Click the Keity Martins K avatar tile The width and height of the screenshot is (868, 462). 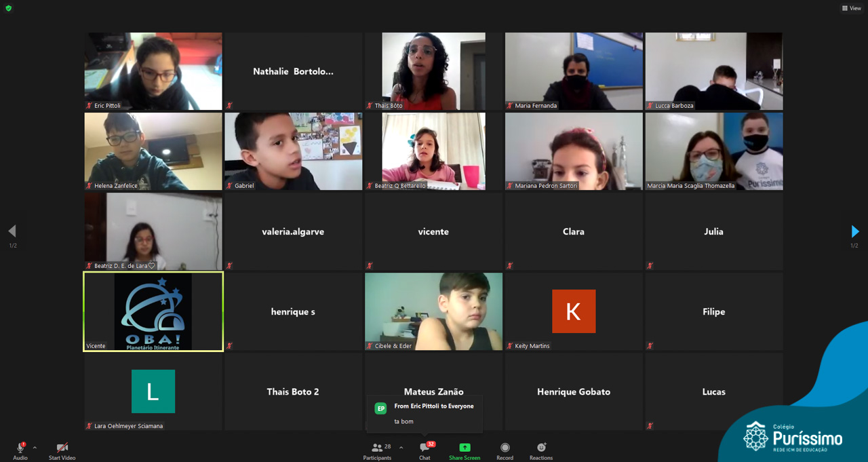574,311
